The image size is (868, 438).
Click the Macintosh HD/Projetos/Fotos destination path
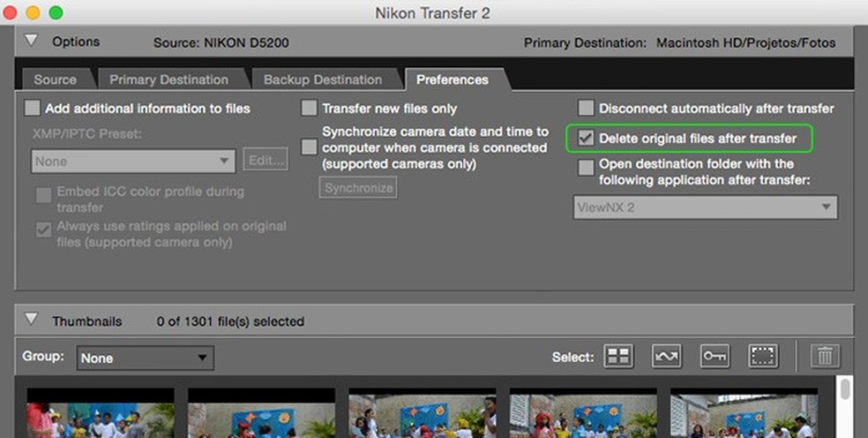(x=745, y=42)
